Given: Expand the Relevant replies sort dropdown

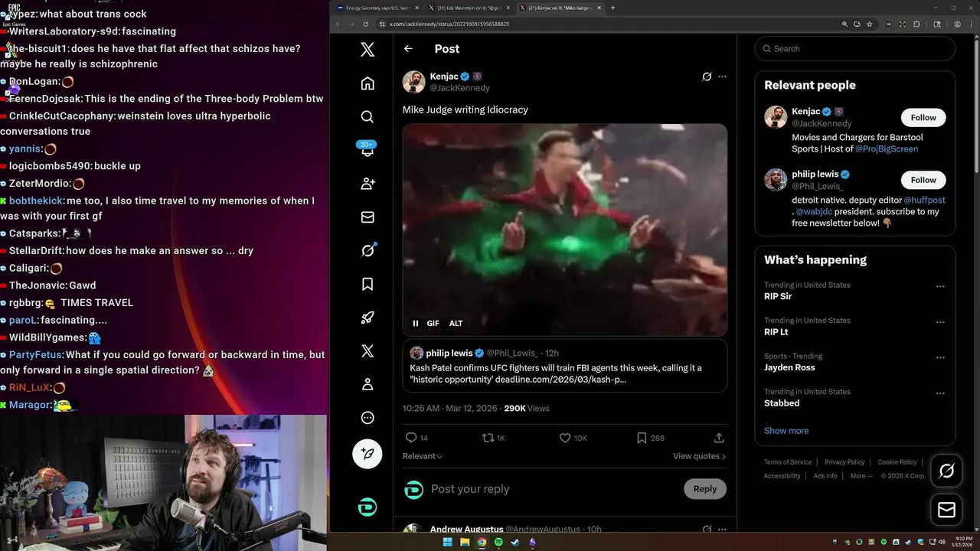Looking at the screenshot, I should coord(423,456).
